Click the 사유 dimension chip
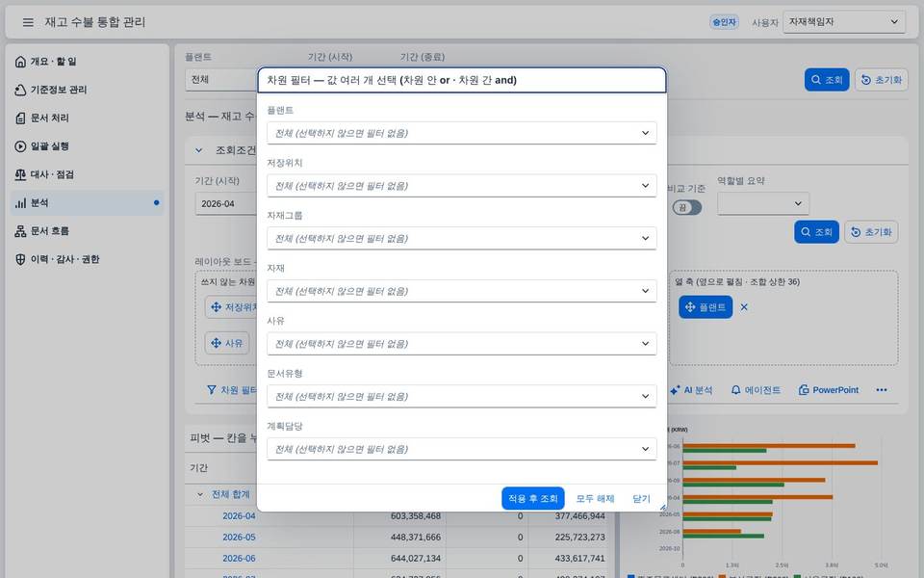Screen dimensions: 924x578 pos(227,343)
